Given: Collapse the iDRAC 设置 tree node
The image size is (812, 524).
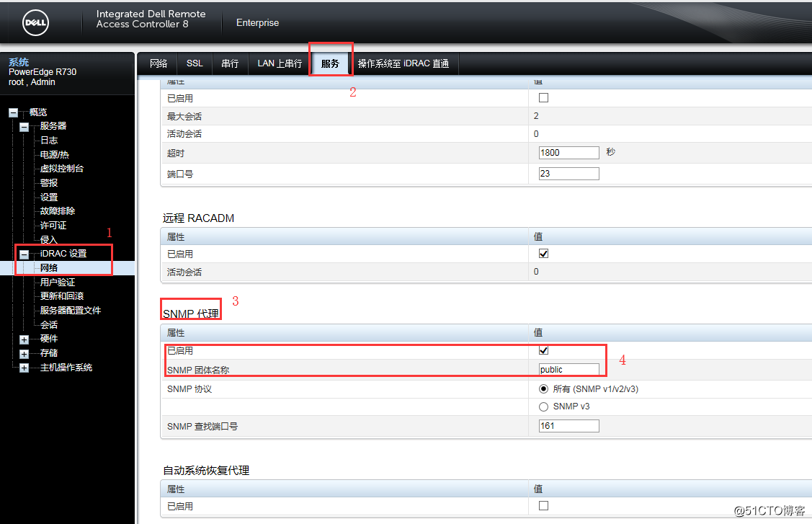Looking at the screenshot, I should (24, 254).
